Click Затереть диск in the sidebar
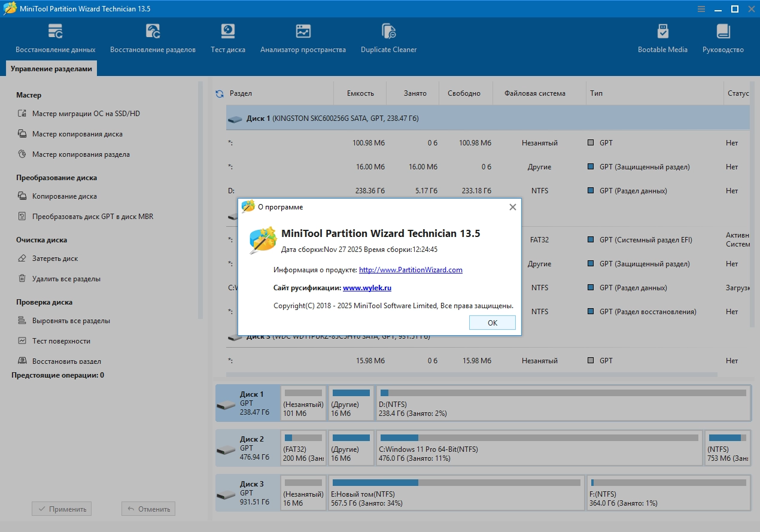The image size is (760, 532). [x=55, y=259]
